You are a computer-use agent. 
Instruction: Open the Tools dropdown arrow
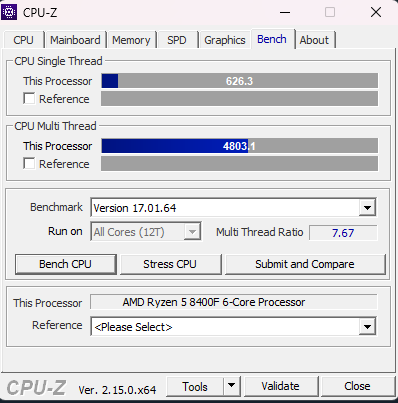click(x=231, y=386)
